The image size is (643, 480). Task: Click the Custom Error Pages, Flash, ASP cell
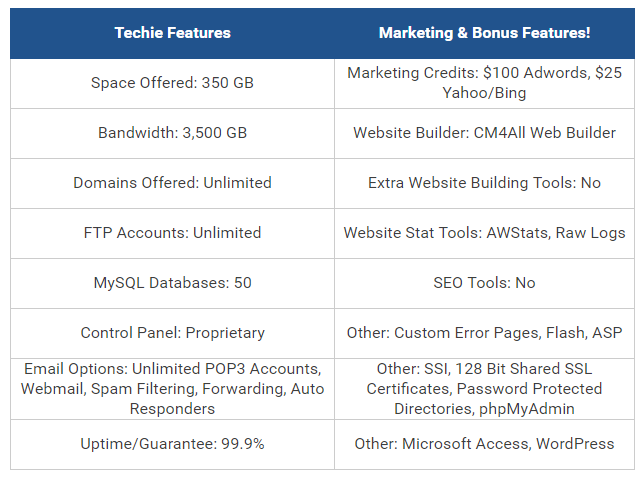(484, 333)
